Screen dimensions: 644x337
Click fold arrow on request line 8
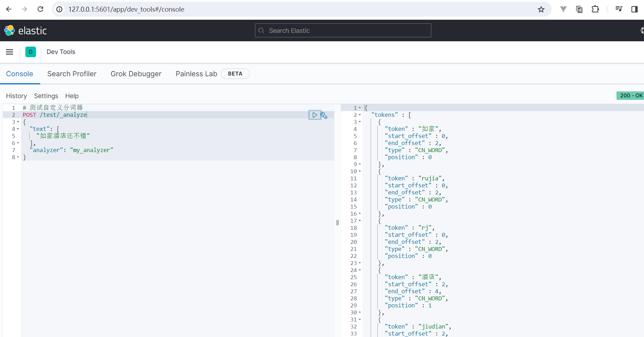tap(18, 157)
